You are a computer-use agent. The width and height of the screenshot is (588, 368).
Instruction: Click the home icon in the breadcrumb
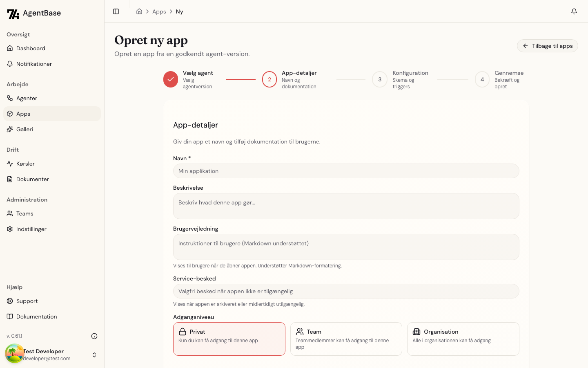tap(139, 11)
